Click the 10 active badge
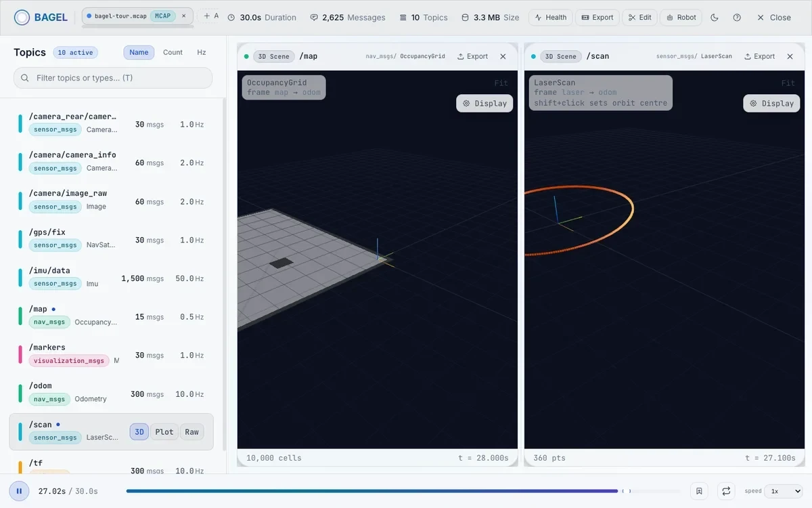 (x=76, y=52)
